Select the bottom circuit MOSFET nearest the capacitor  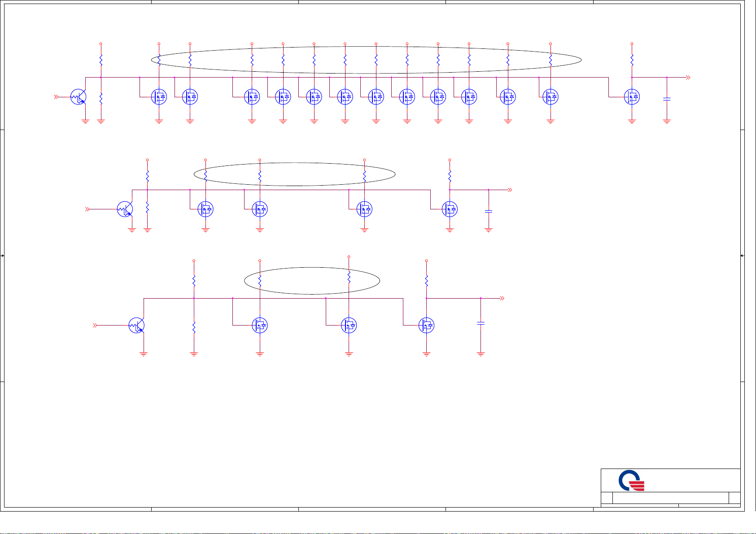(x=426, y=326)
